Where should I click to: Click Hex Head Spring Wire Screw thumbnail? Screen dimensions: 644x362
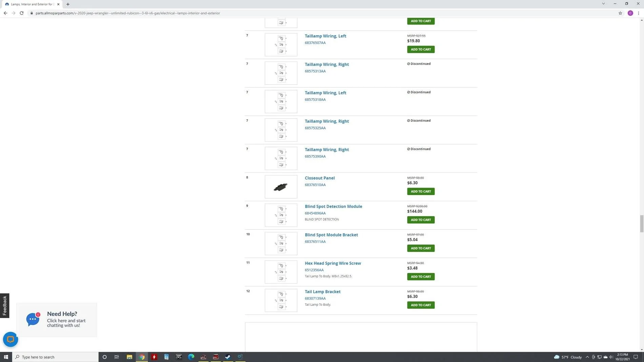click(281, 272)
